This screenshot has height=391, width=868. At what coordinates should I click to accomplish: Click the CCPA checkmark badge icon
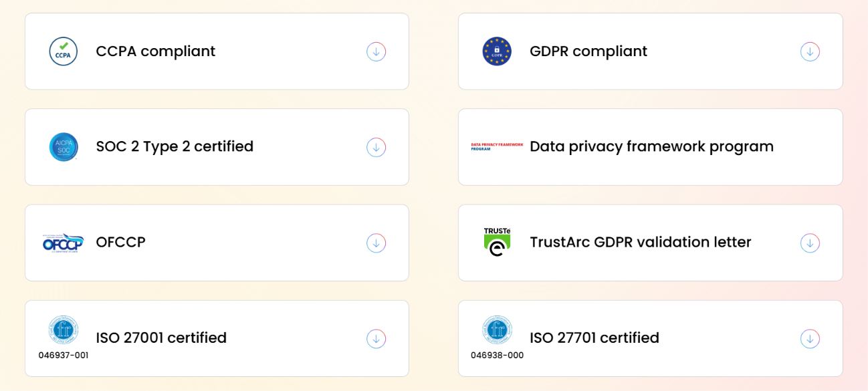(64, 51)
